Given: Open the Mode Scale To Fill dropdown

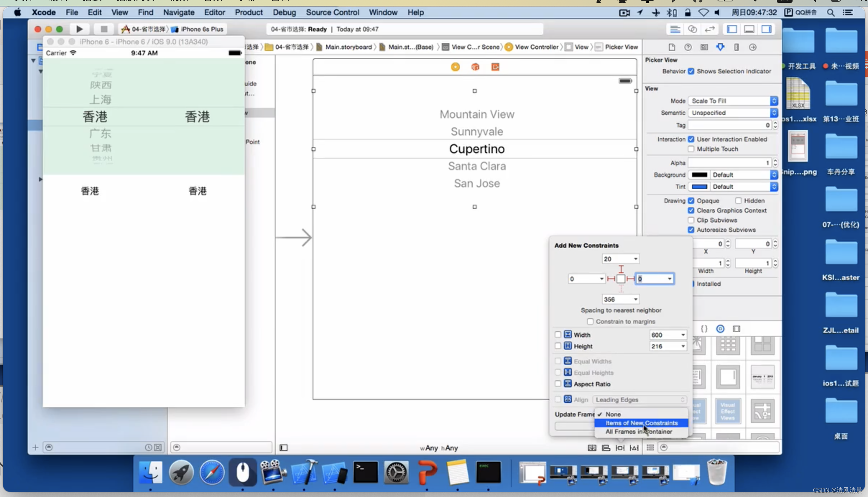Looking at the screenshot, I should click(733, 101).
